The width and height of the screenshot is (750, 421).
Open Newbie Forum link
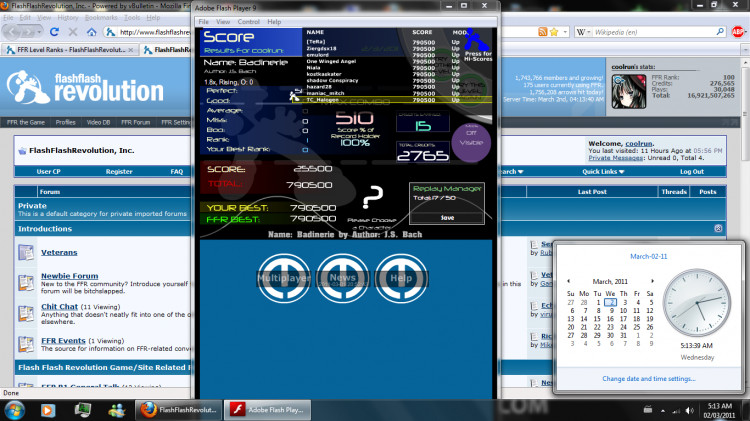click(x=69, y=276)
